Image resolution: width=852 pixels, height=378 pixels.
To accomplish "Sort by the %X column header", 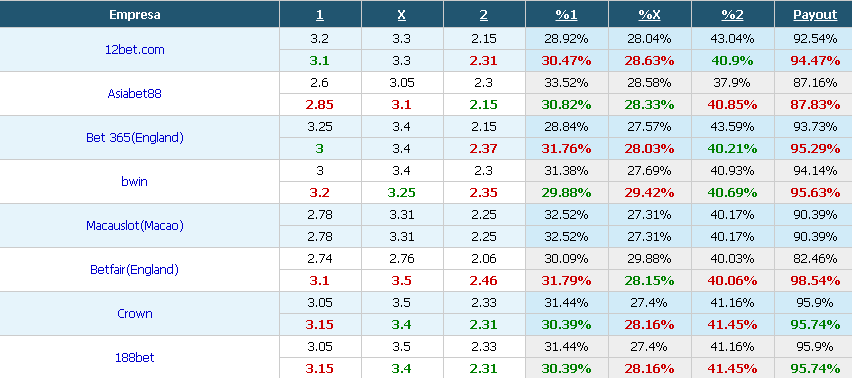I will (649, 15).
